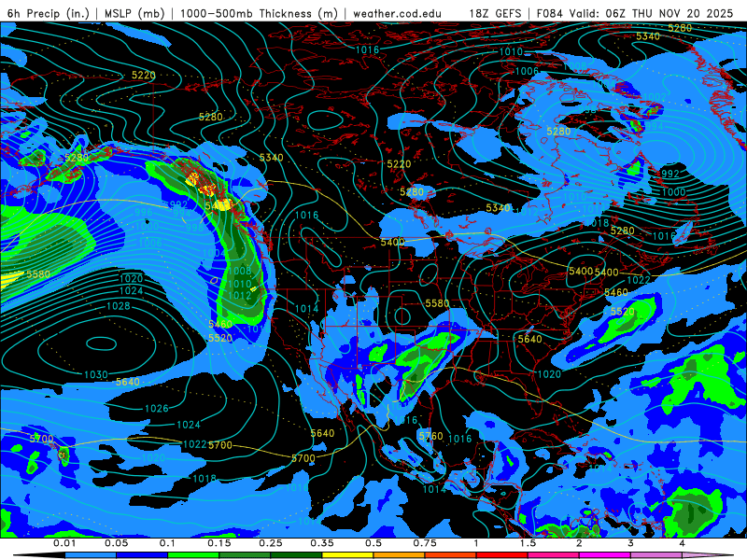The height and width of the screenshot is (560, 747).
Task: Click the "18Z GEFS" model run label
Action: click(x=496, y=13)
